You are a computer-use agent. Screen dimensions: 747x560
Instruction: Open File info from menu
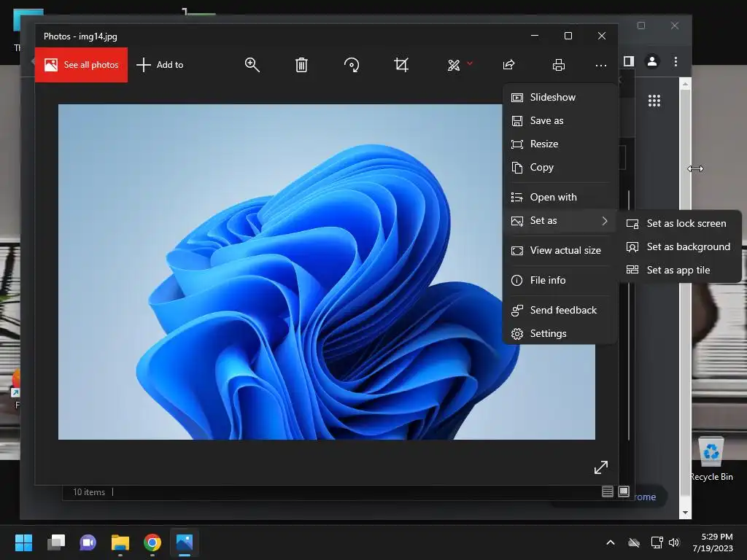click(x=547, y=280)
